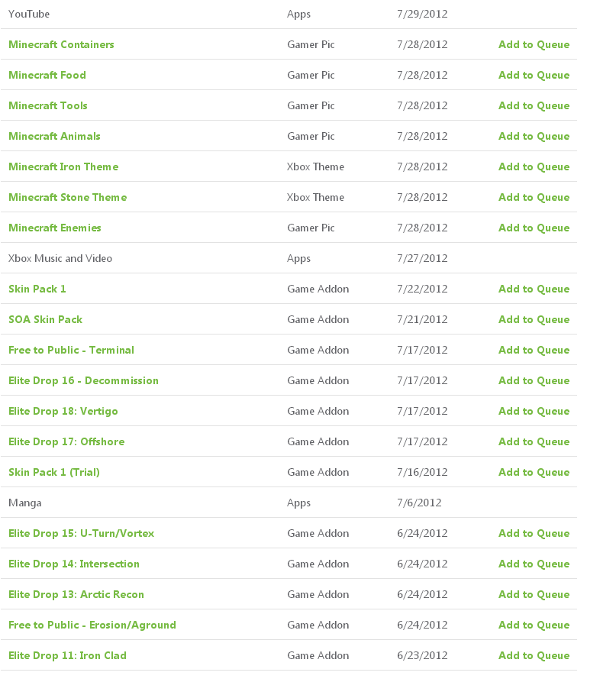Add SOA Skin Pack to the queue
The height and width of the screenshot is (682, 616).
pyautogui.click(x=534, y=319)
